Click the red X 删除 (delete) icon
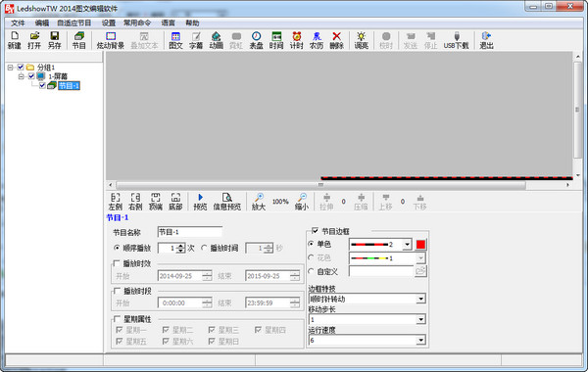588x372 pixels. coord(337,40)
